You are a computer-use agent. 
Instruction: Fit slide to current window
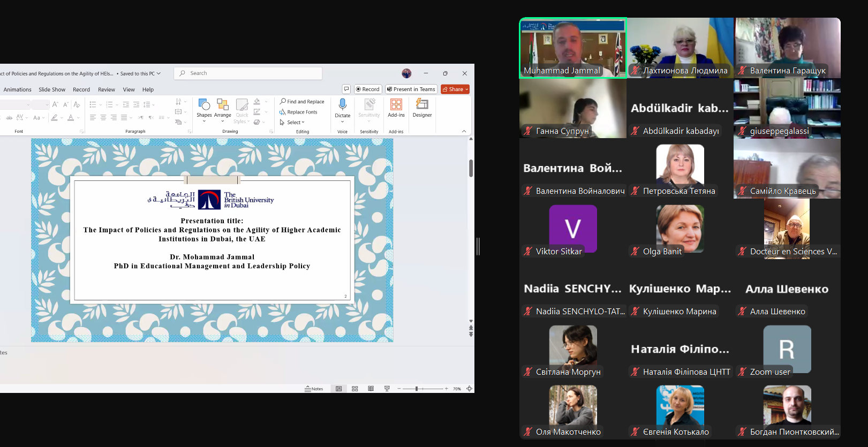click(x=469, y=389)
